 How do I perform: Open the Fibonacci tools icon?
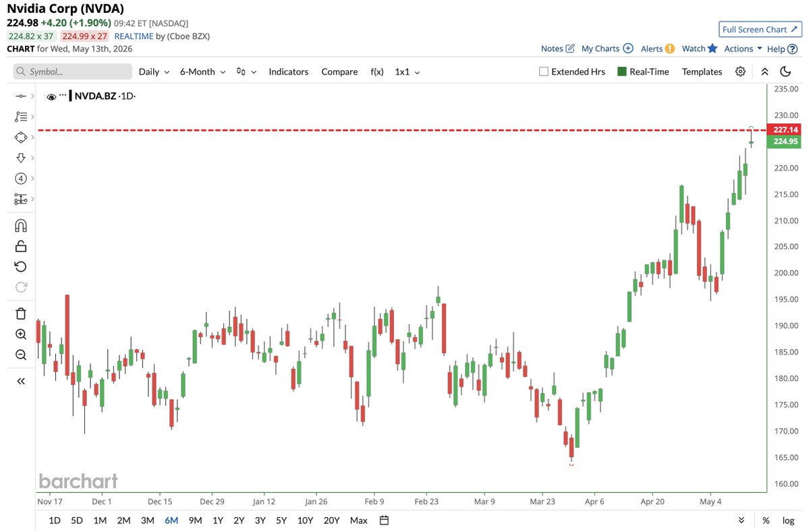coord(21,117)
